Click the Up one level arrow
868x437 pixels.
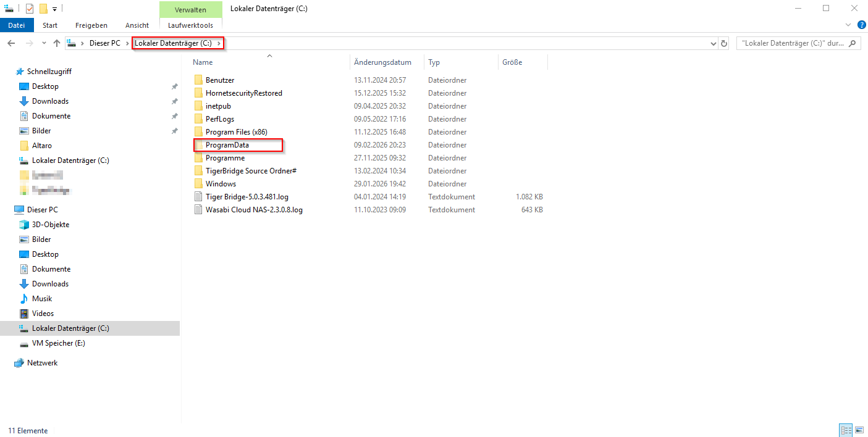point(57,43)
